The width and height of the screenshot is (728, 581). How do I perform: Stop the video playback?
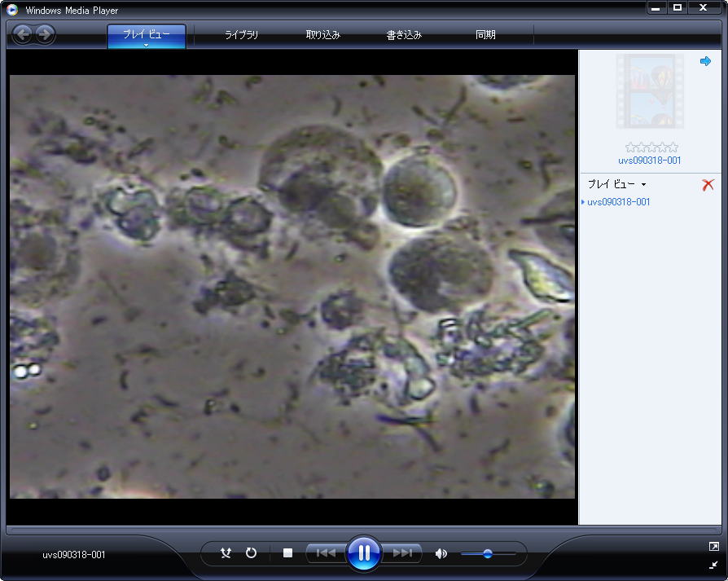pos(287,553)
